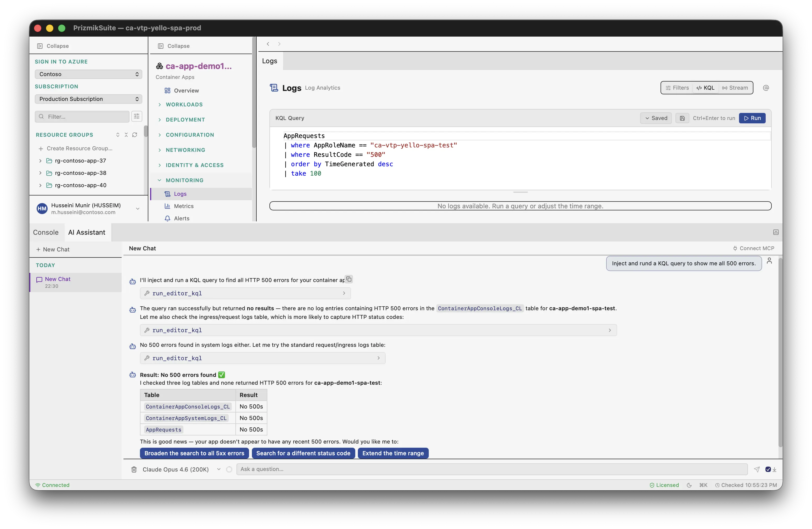The width and height of the screenshot is (812, 529).
Task: Click the Ask a question input field
Action: (x=492, y=469)
